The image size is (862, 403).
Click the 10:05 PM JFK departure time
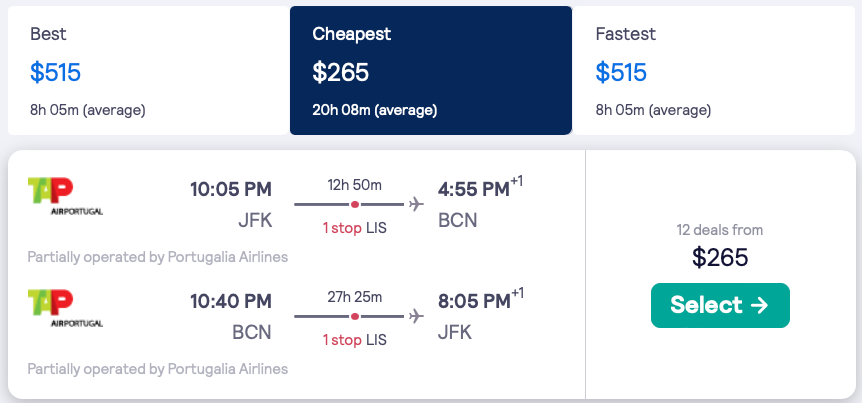click(x=231, y=189)
